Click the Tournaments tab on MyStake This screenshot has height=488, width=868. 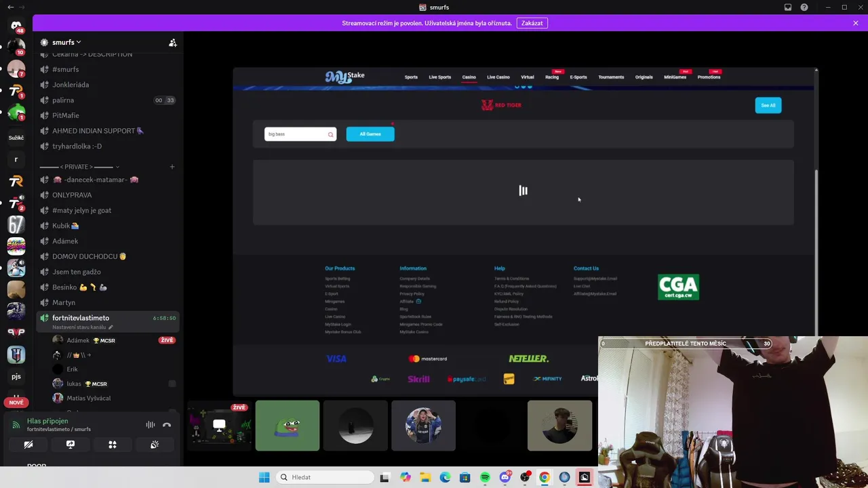pyautogui.click(x=611, y=77)
